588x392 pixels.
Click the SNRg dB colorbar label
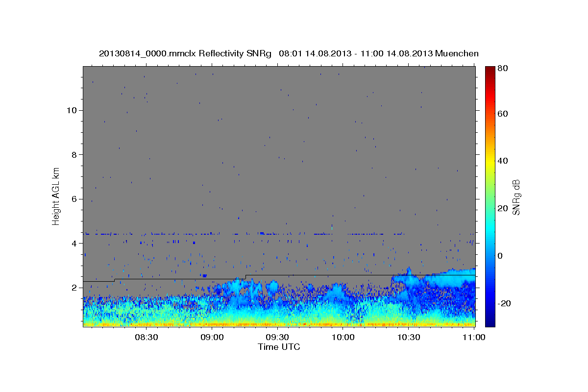click(516, 196)
